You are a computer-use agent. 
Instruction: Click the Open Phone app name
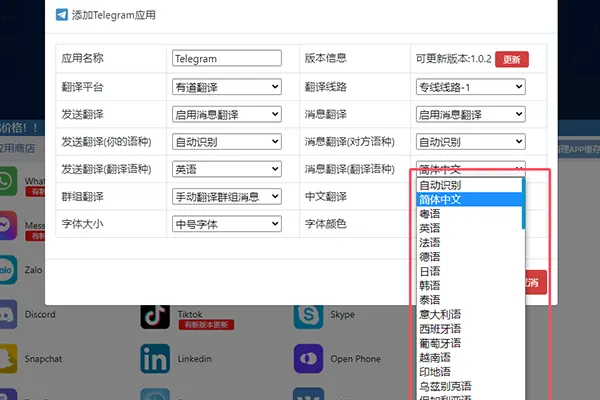coord(355,359)
